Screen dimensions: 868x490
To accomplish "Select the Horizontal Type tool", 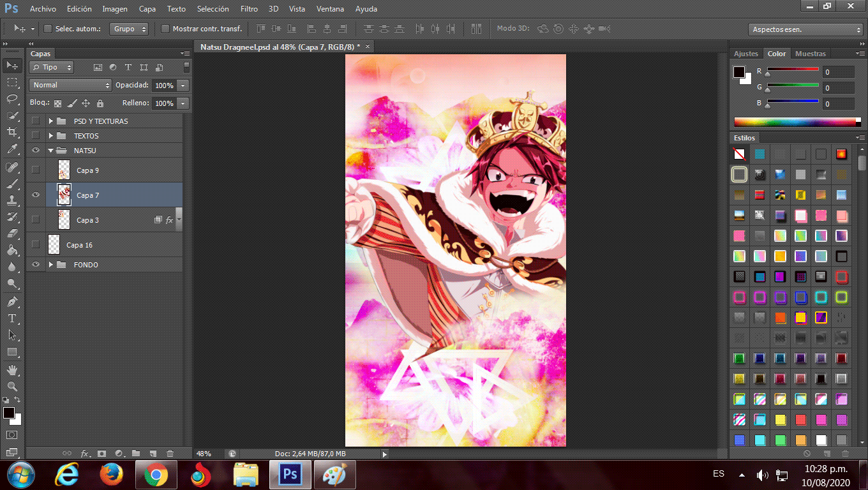I will 11,318.
